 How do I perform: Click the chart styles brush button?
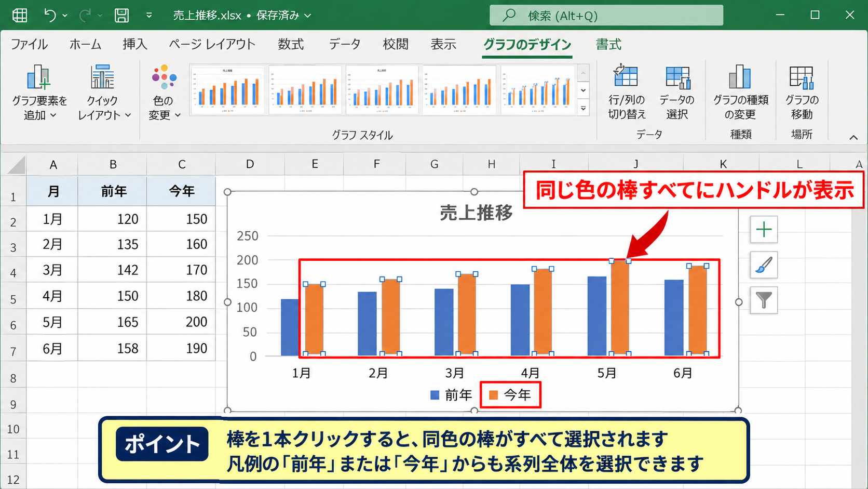(764, 265)
